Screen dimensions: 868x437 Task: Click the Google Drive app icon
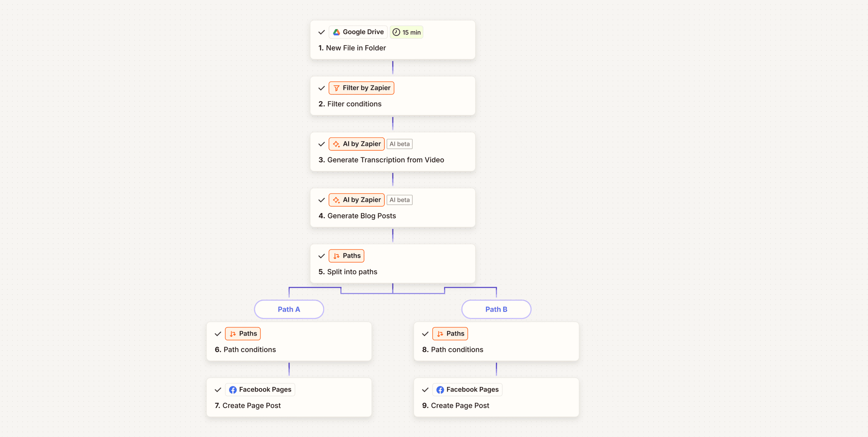click(336, 32)
